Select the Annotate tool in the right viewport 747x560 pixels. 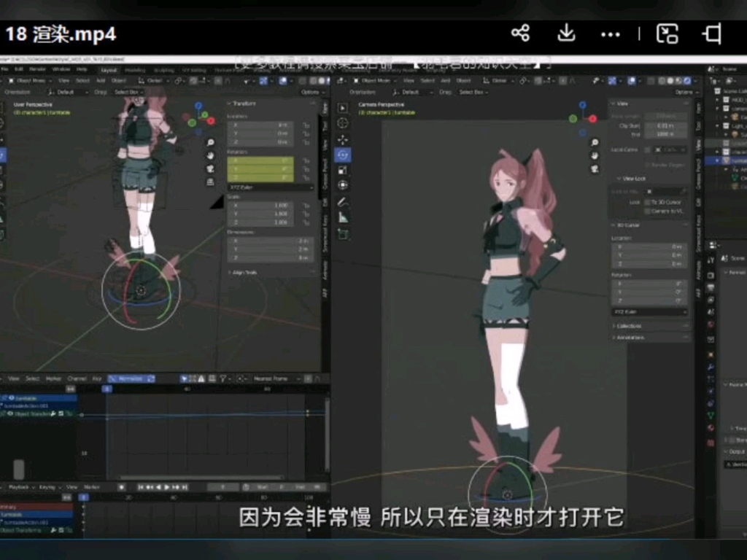pyautogui.click(x=343, y=202)
